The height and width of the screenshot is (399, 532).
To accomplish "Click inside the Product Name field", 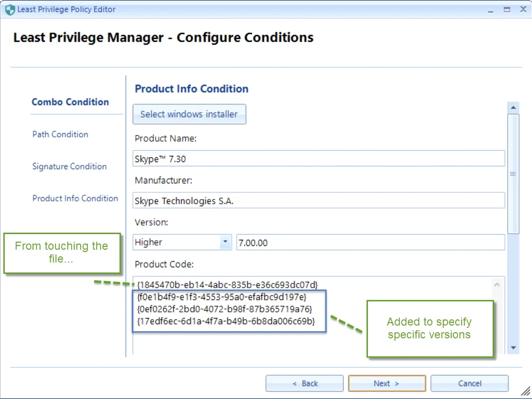I will tap(318, 158).
